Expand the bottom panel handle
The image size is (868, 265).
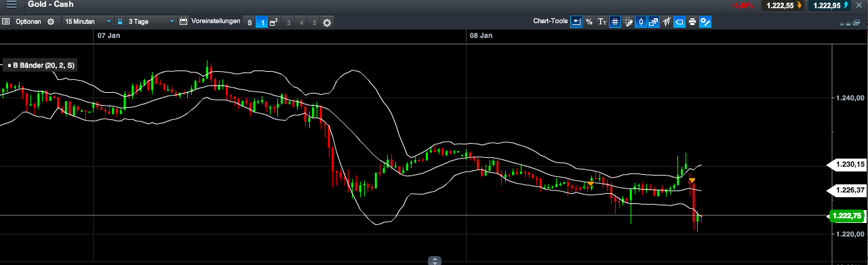(435, 261)
